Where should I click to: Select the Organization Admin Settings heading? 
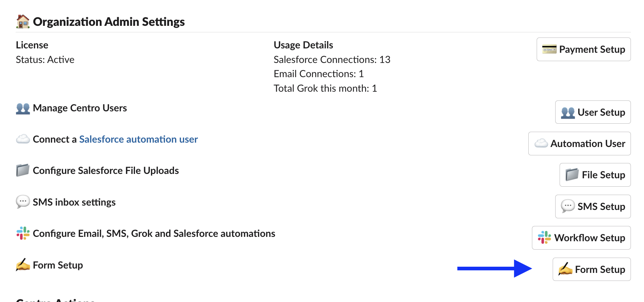[x=109, y=22]
